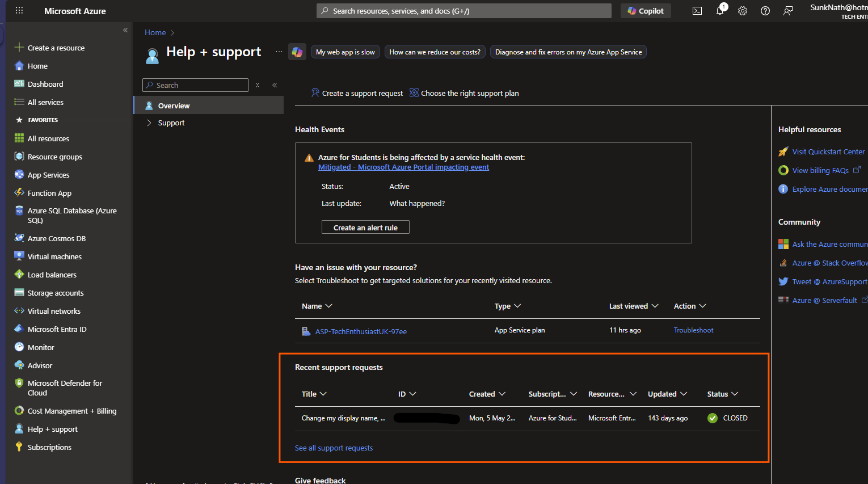Open View billing FAQs link

[820, 170]
